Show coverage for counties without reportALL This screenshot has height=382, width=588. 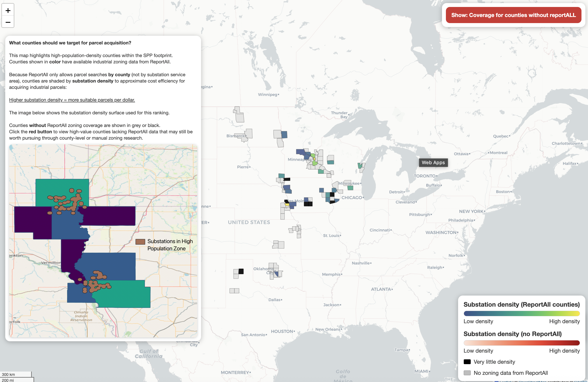tap(513, 15)
